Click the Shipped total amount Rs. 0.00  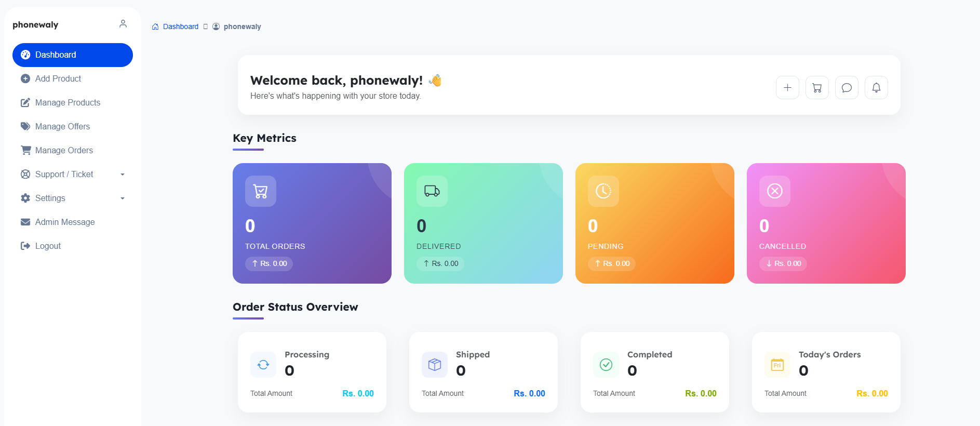pos(529,394)
